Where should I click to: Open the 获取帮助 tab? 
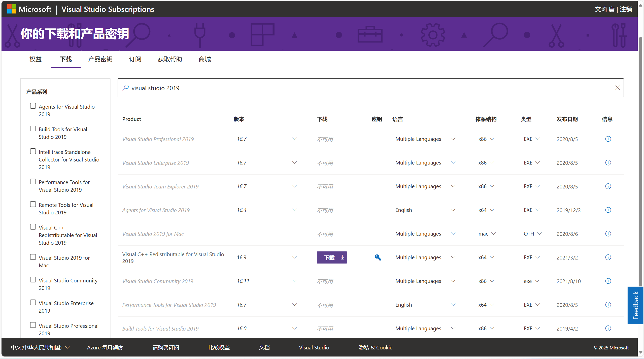pos(170,59)
